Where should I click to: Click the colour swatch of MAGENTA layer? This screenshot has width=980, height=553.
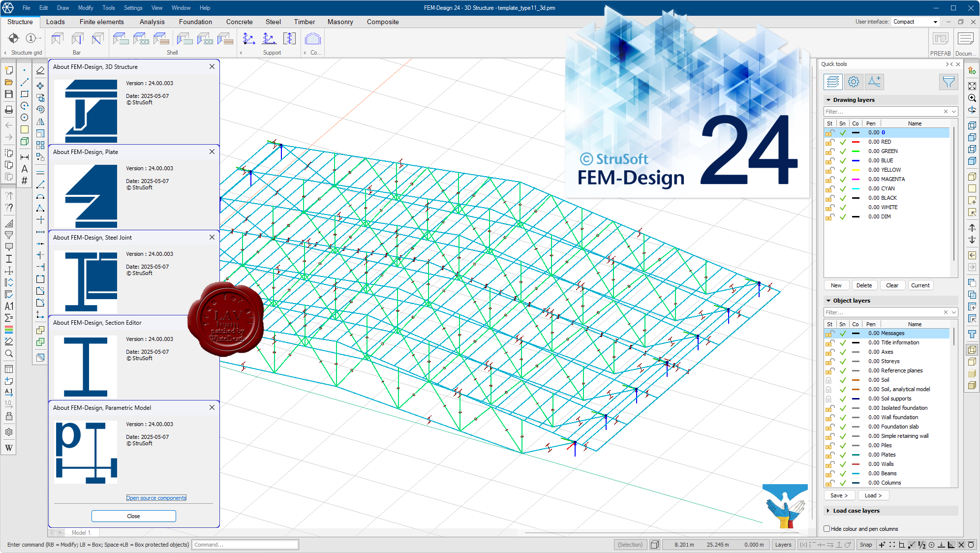pyautogui.click(x=856, y=179)
